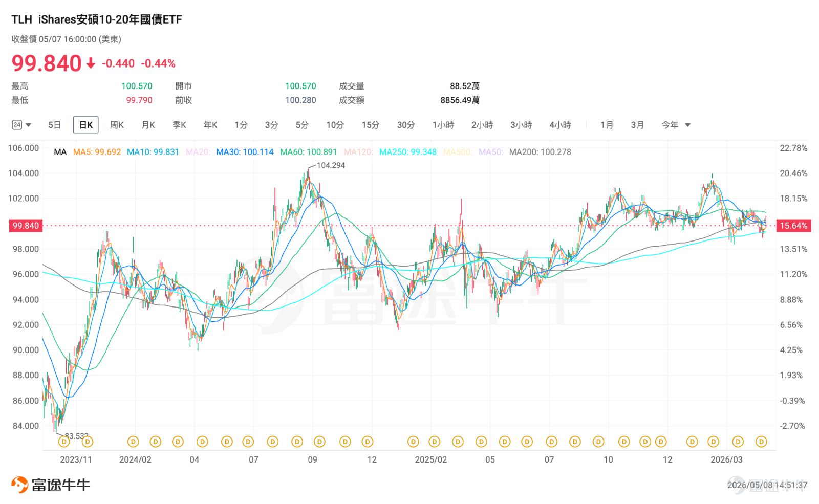Switch to the 15分 interval

coord(371,125)
